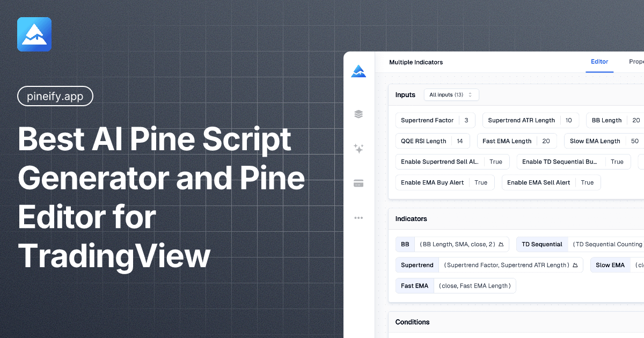The width and height of the screenshot is (644, 338).
Task: Toggle the Enable EMA Sell Alert input
Action: point(551,182)
